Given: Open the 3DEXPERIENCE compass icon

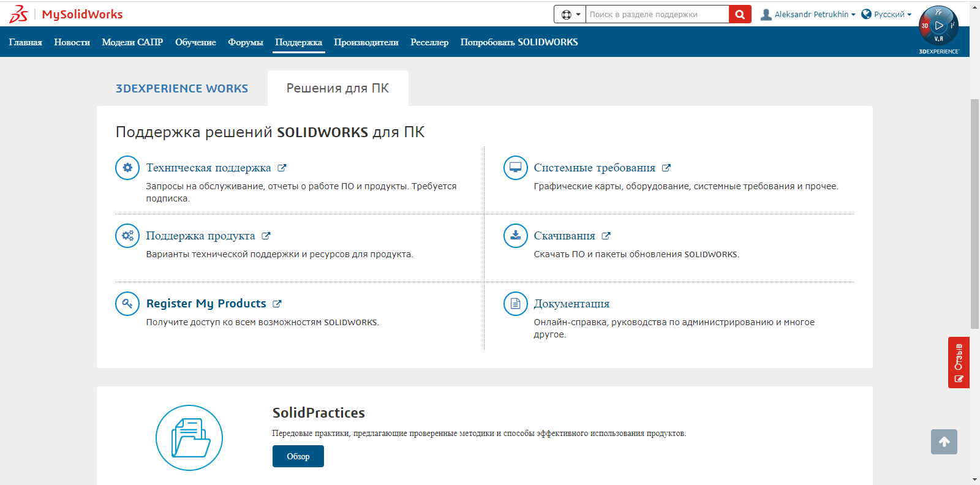Looking at the screenshot, I should [x=938, y=26].
